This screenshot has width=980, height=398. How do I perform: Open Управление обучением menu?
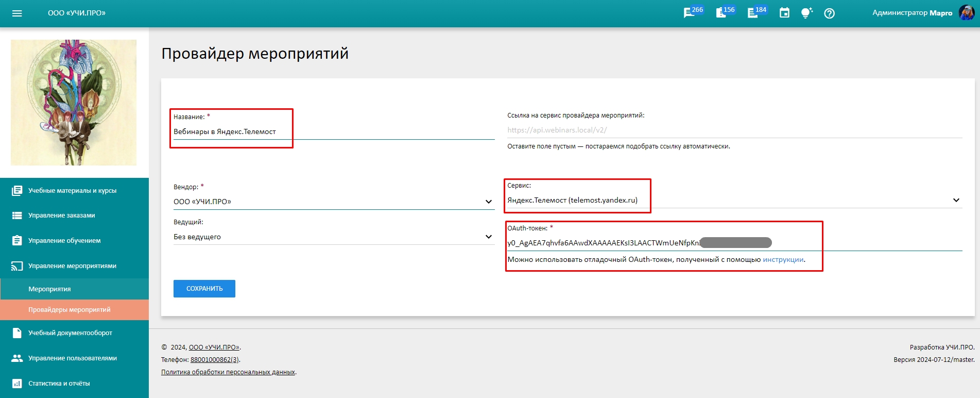coord(74,241)
